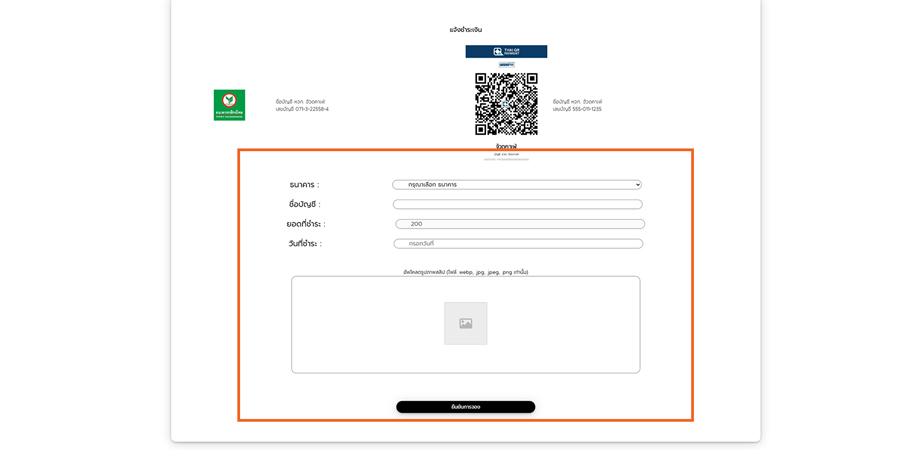Click the small gray text under QR name
Image resolution: width=900 pixels, height=450 pixels.
[x=506, y=155]
